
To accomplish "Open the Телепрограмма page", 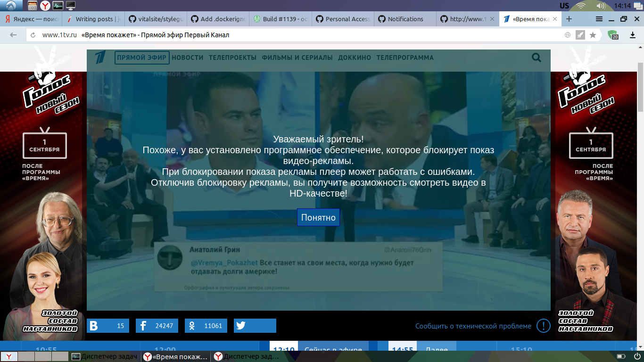I will click(405, 58).
